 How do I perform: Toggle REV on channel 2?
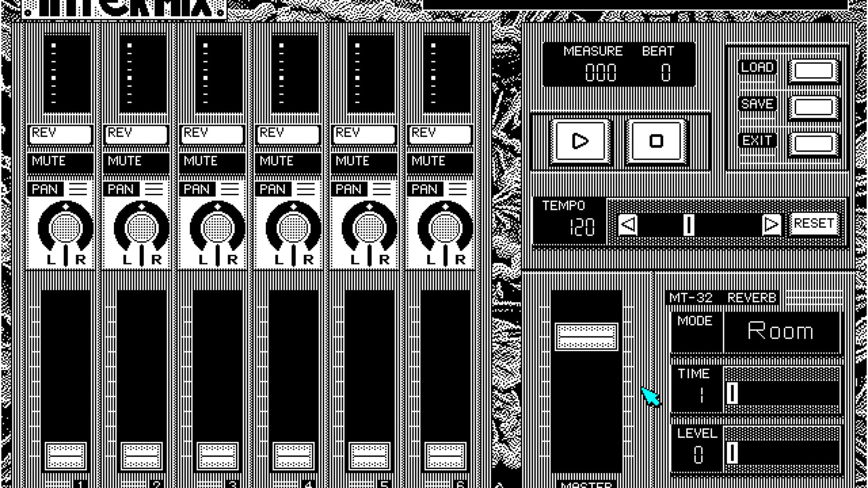tap(136, 135)
